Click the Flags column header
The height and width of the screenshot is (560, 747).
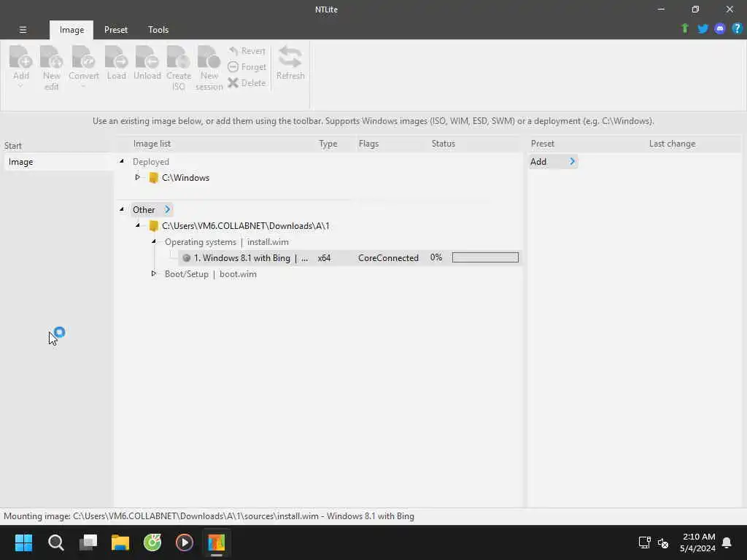point(368,144)
